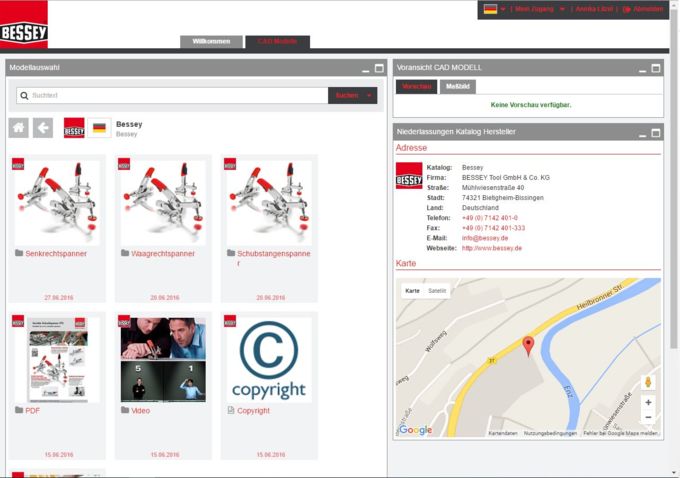Click the telephone number +49 (0) 7142 401-0
The image size is (680, 478).
coord(490,218)
